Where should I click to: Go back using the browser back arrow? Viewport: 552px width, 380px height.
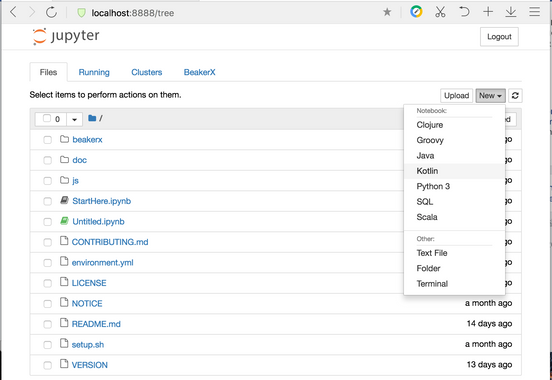13,12
